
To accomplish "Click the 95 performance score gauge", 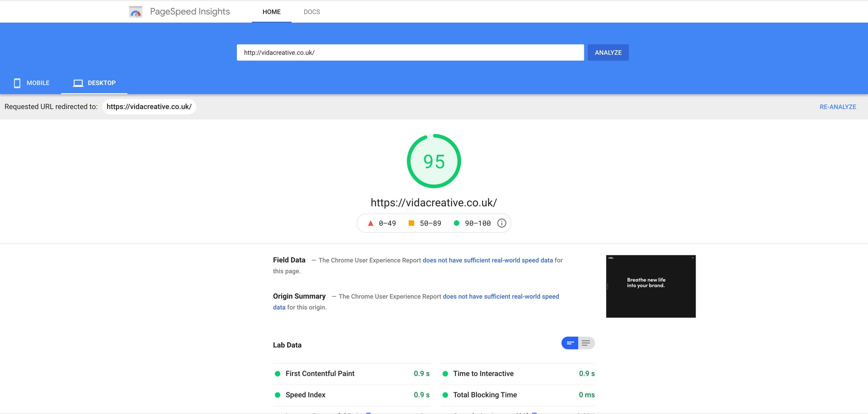I will pyautogui.click(x=434, y=161).
